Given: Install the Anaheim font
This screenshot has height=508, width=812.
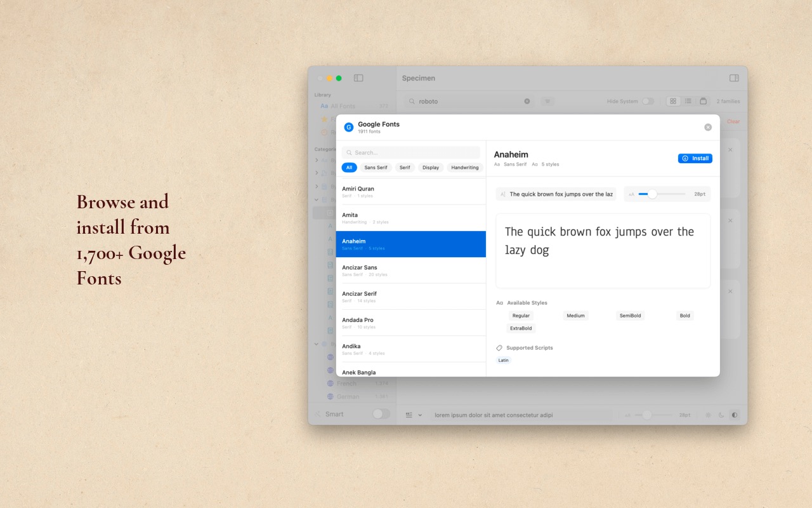Looking at the screenshot, I should [x=695, y=158].
